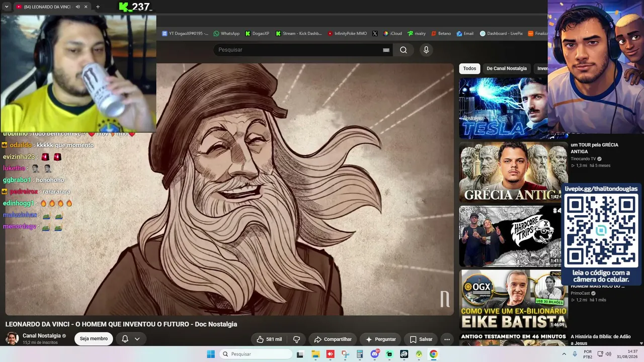The image size is (644, 362).
Task: Open Calculator from the taskbar
Action: tap(360, 354)
